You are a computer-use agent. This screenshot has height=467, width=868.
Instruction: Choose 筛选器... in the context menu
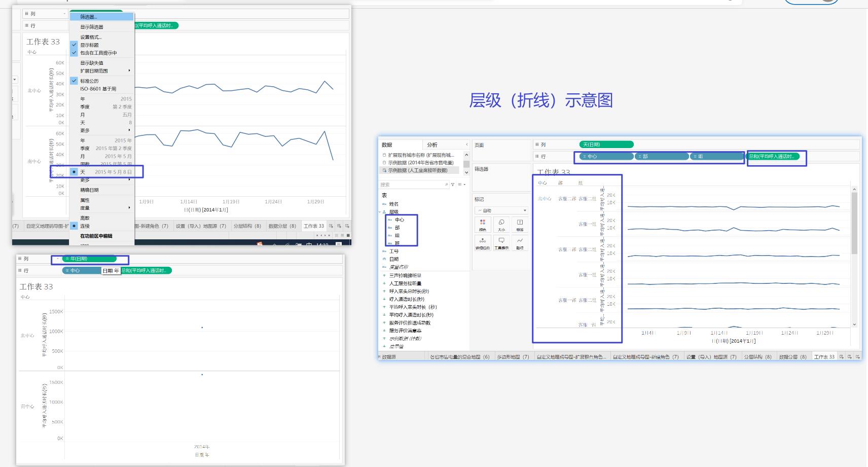(102, 17)
